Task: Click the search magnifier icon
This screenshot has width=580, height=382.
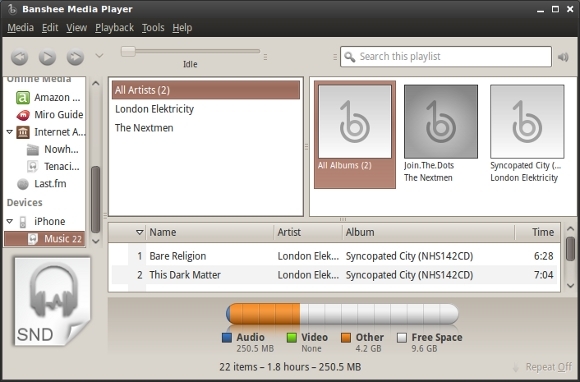Action: (349, 57)
